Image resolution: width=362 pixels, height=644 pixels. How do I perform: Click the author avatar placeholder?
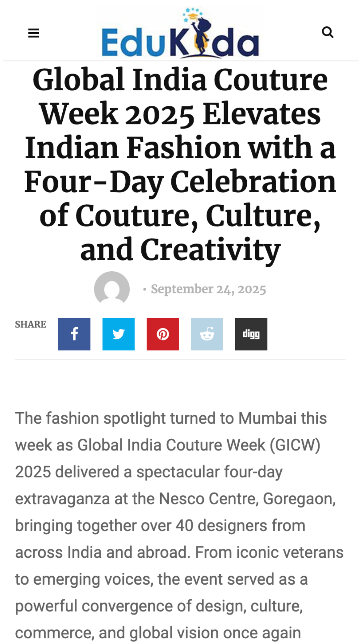(x=112, y=288)
